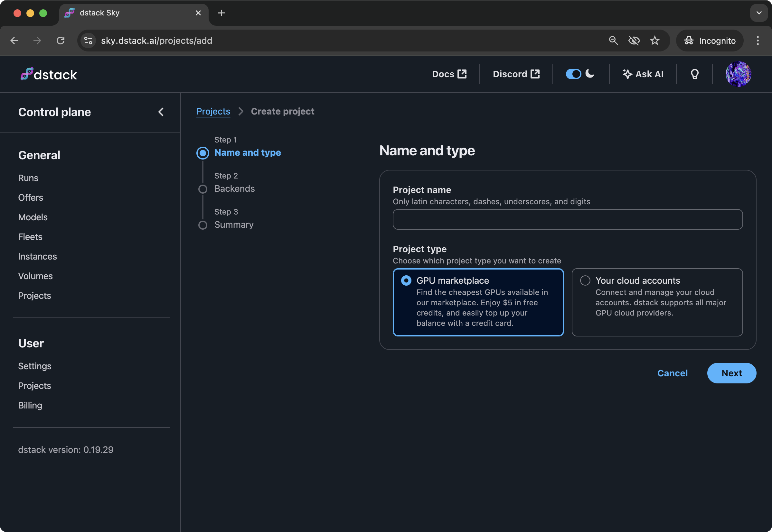This screenshot has width=772, height=532.
Task: Open Projects under User section
Action: click(x=34, y=386)
